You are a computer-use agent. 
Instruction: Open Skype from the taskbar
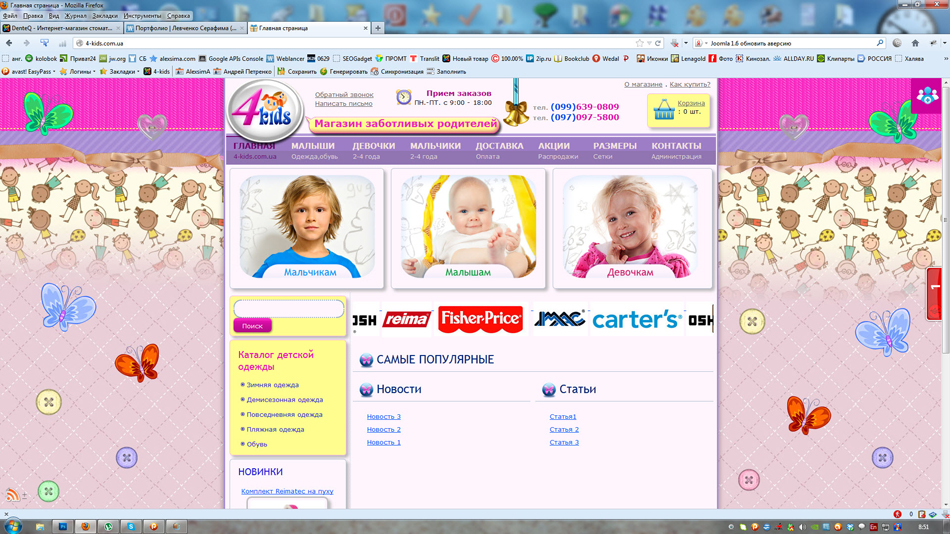click(131, 527)
